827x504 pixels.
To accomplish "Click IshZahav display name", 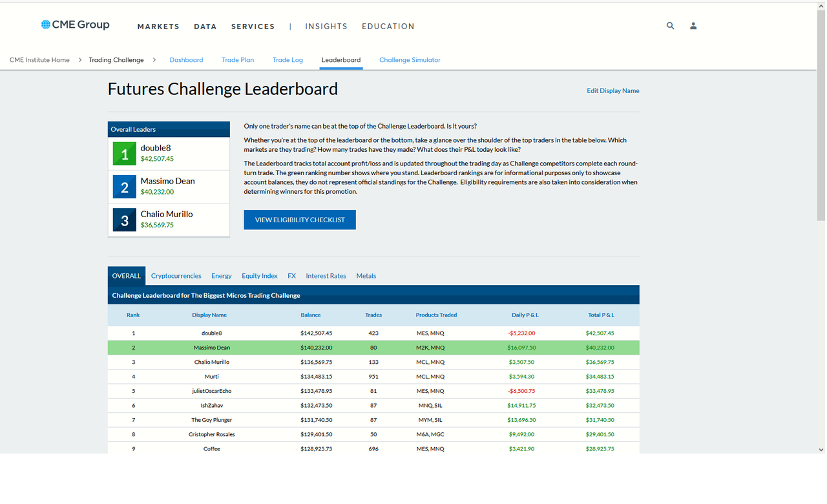I will pos(212,406).
